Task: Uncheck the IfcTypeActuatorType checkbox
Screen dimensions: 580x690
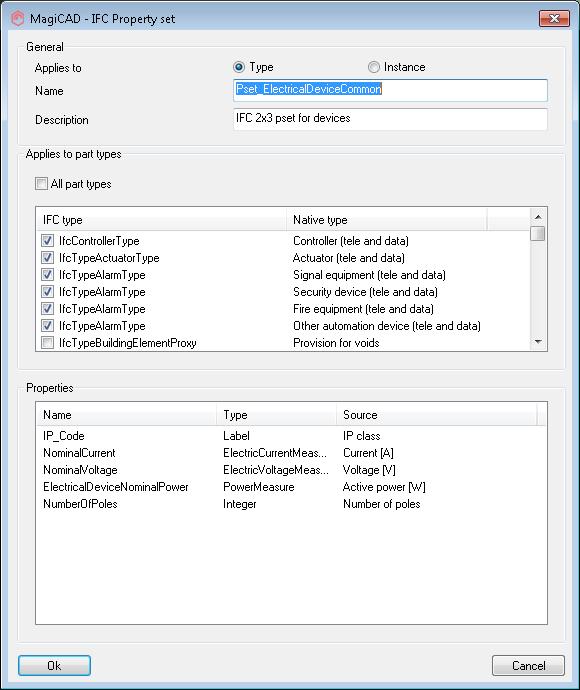Action: pyautogui.click(x=48, y=258)
